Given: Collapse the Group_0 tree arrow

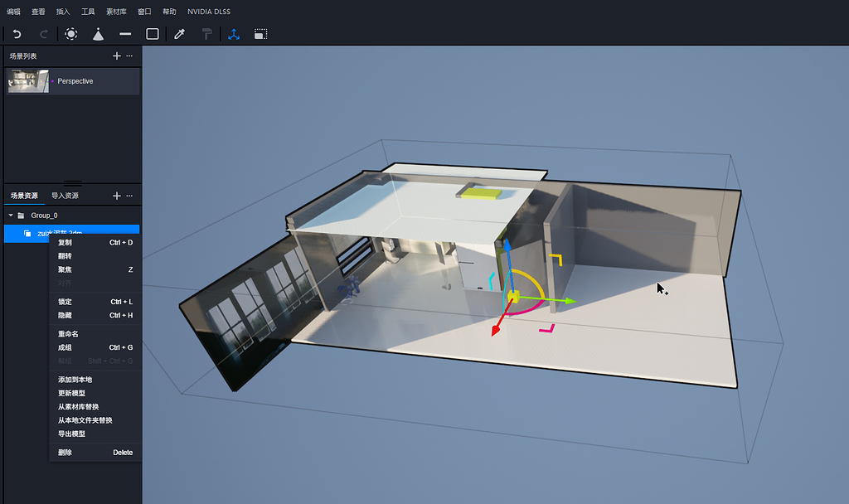Looking at the screenshot, I should (x=10, y=216).
